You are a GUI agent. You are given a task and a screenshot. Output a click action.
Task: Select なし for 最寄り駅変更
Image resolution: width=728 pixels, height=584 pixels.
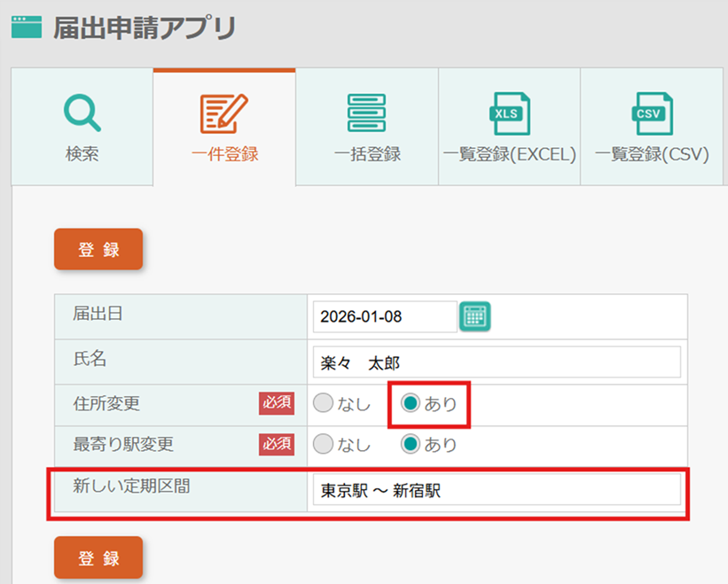[x=324, y=444]
